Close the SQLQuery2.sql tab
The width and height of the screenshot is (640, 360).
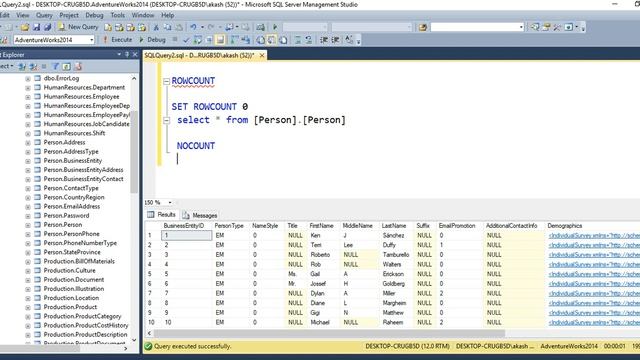[262, 55]
